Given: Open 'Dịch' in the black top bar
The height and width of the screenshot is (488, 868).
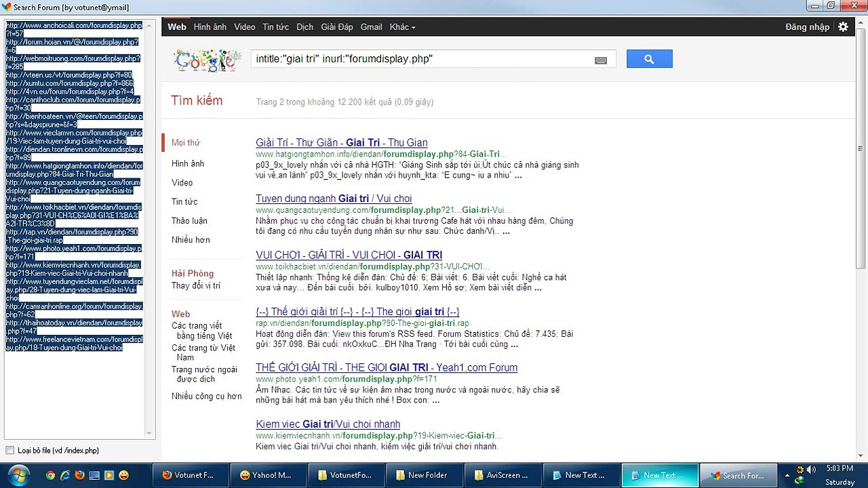Looking at the screenshot, I should click(305, 27).
